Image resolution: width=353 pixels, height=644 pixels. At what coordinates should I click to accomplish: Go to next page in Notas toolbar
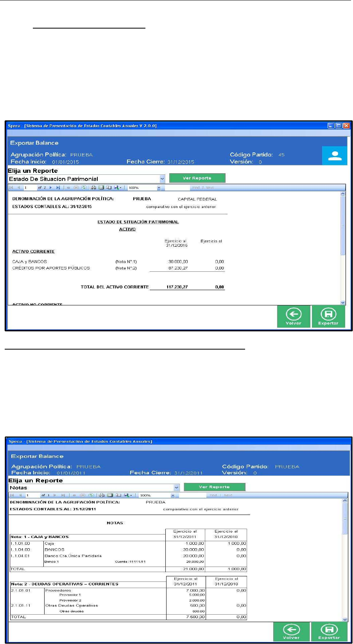(55, 495)
